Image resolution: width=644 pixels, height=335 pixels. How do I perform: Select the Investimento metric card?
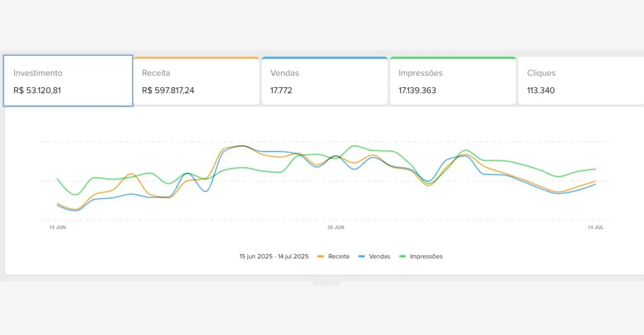click(68, 81)
